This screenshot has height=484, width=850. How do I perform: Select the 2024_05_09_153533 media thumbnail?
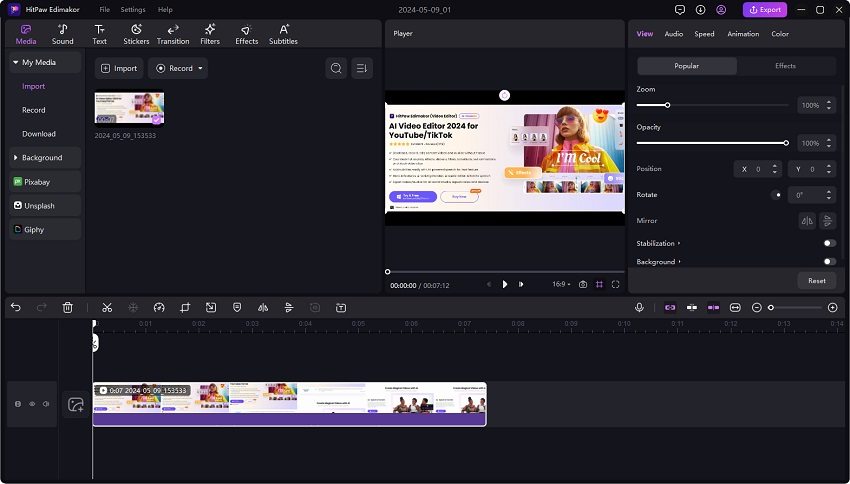tap(129, 108)
